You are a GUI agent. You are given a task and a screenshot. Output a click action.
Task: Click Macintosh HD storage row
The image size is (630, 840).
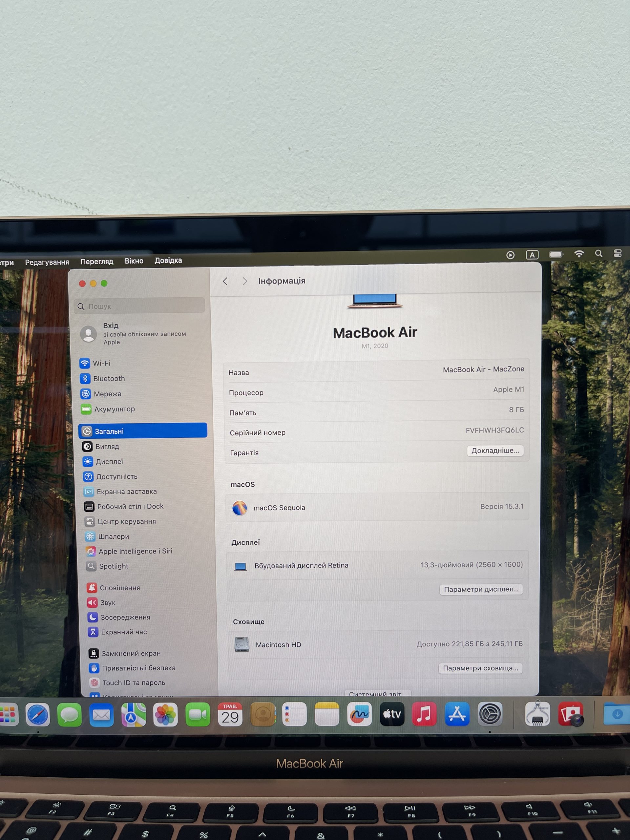(x=378, y=644)
